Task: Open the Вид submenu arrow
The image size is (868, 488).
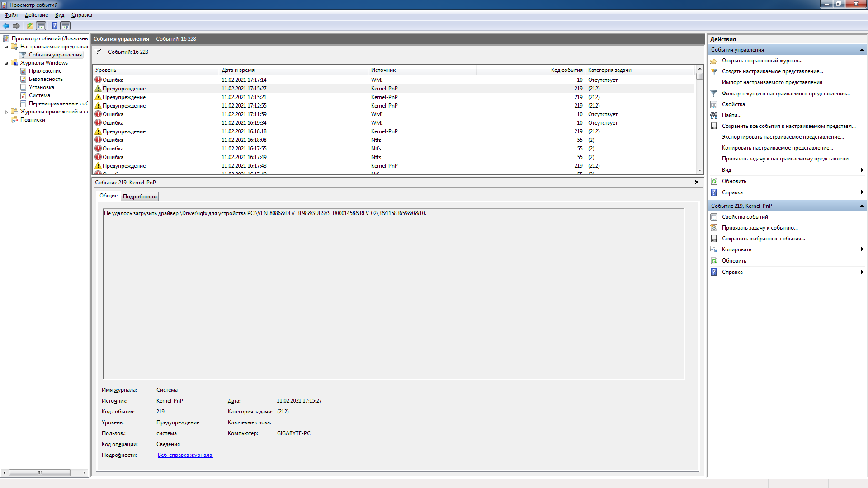Action: (x=862, y=170)
